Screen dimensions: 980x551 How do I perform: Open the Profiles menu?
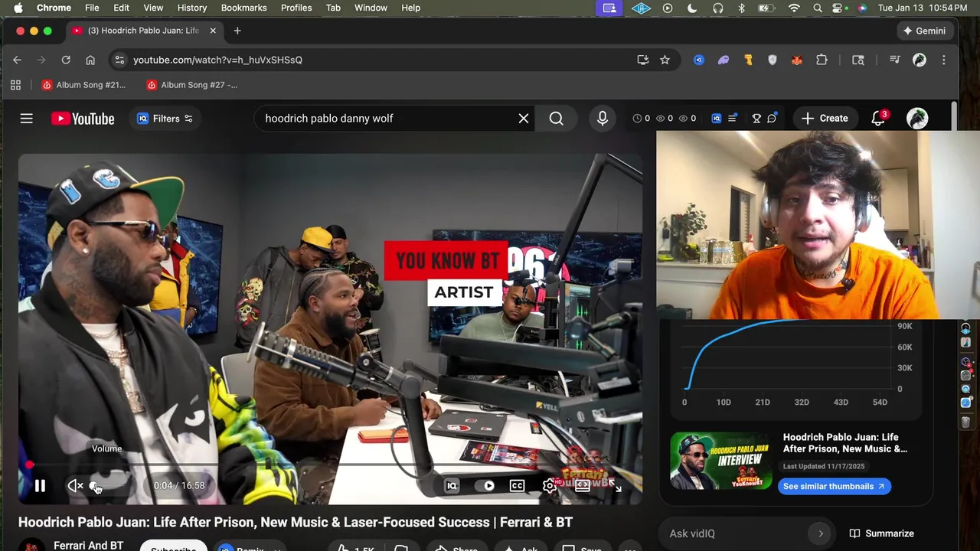click(x=296, y=8)
